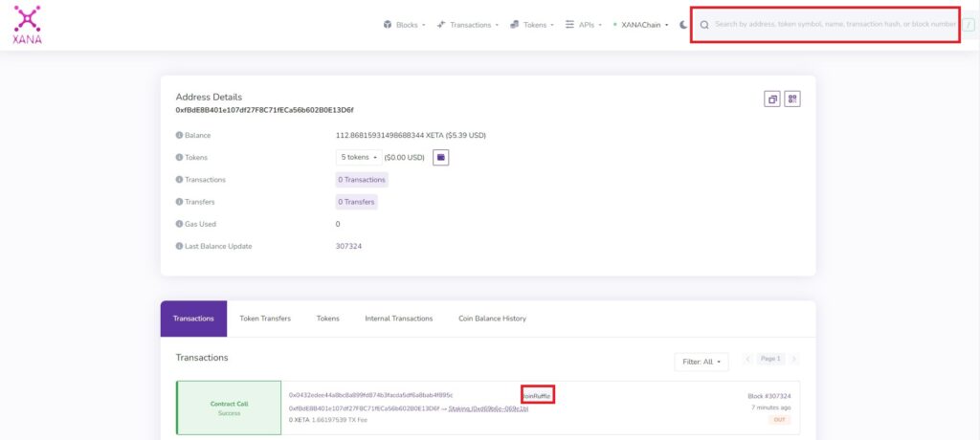Click the 0 Transactions badge
The image size is (980, 440).
[x=362, y=180]
